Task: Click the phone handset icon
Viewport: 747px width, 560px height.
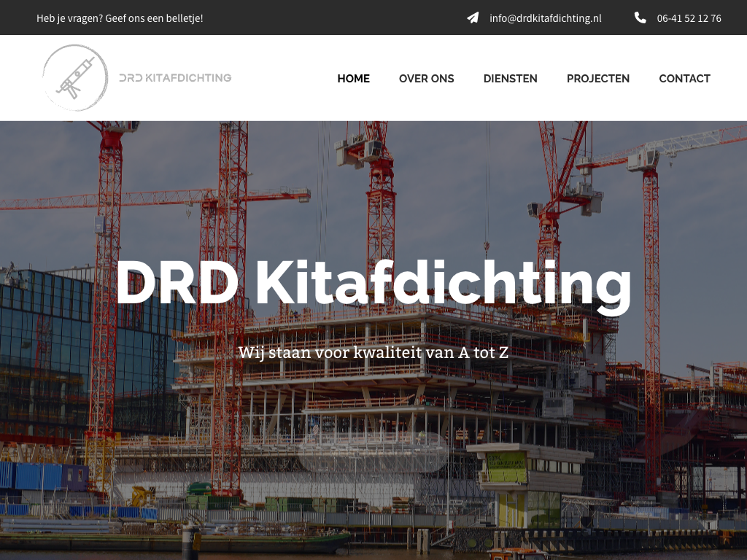Action: (640, 17)
